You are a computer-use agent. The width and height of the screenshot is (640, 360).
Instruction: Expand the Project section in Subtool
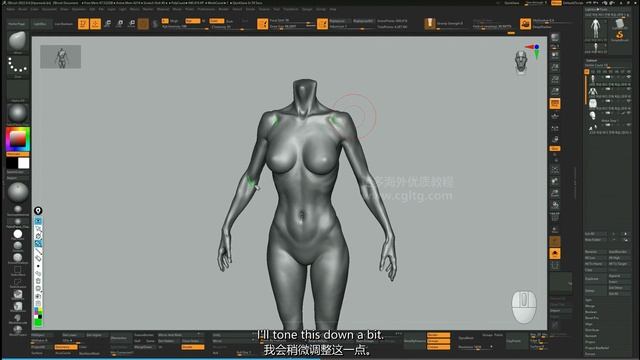590,342
